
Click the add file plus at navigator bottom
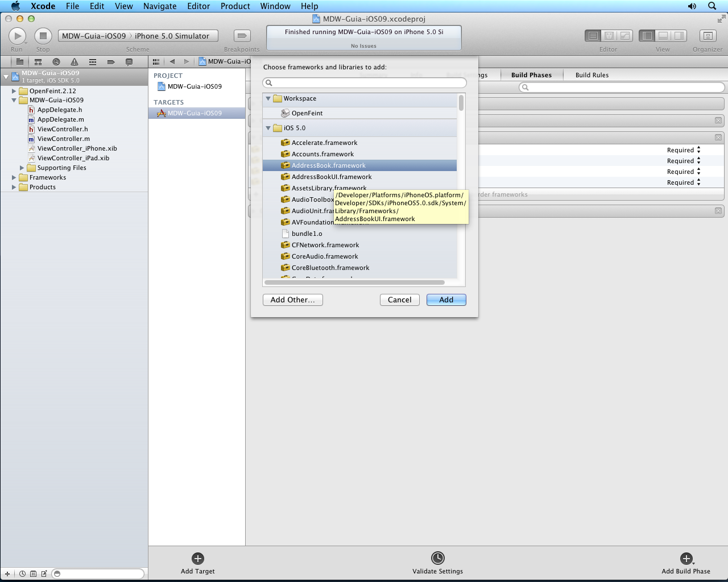(x=7, y=573)
